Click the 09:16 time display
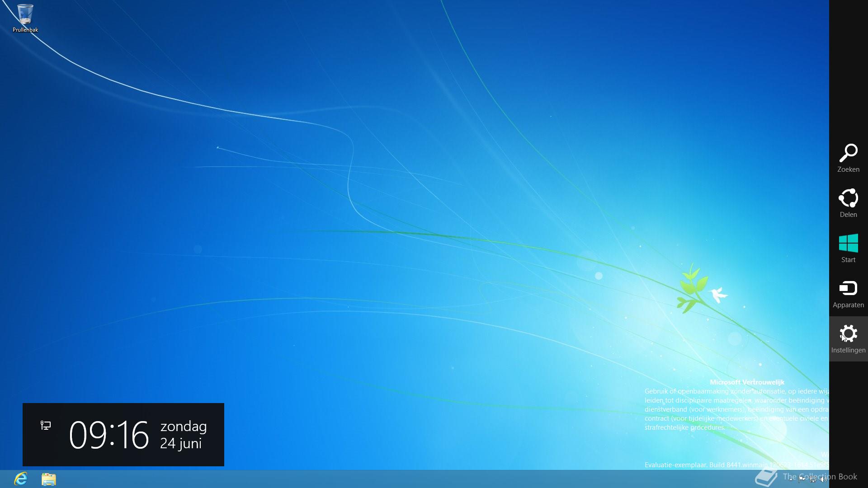The width and height of the screenshot is (868, 488). click(108, 435)
